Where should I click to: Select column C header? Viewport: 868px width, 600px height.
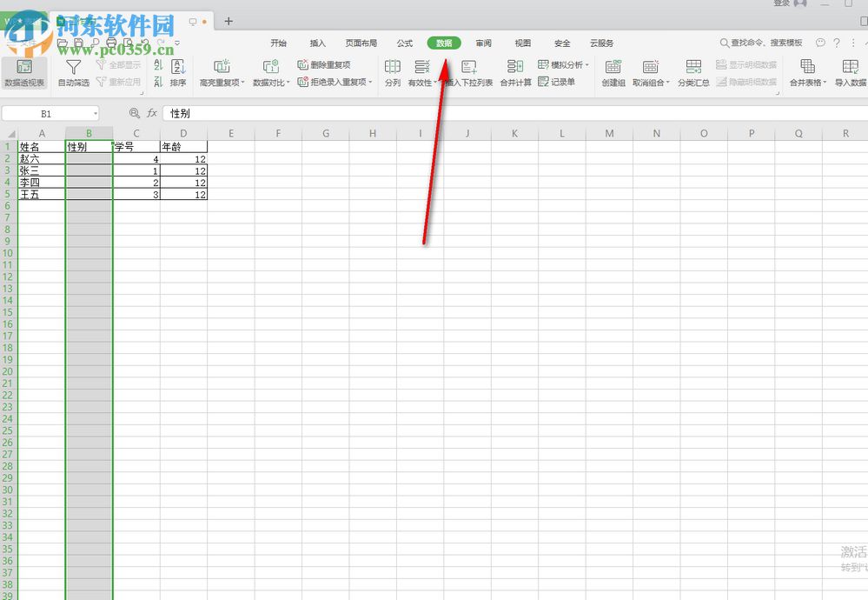pyautogui.click(x=136, y=134)
